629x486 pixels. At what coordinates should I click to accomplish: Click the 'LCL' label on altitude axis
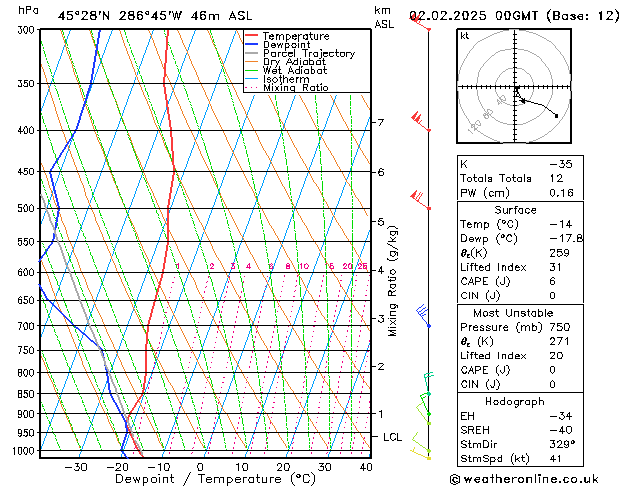coord(392,437)
